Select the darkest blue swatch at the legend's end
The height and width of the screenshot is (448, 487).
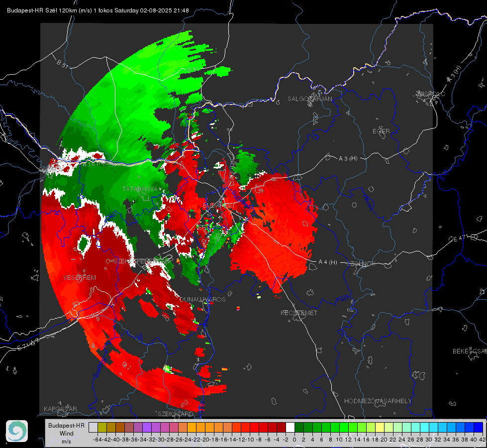pyautogui.click(x=479, y=427)
